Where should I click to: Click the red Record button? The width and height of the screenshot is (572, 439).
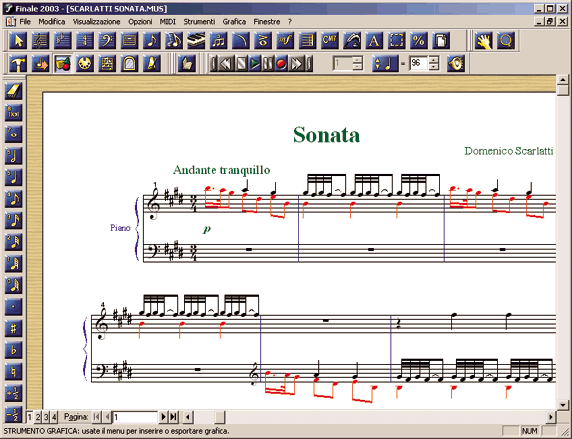281,64
